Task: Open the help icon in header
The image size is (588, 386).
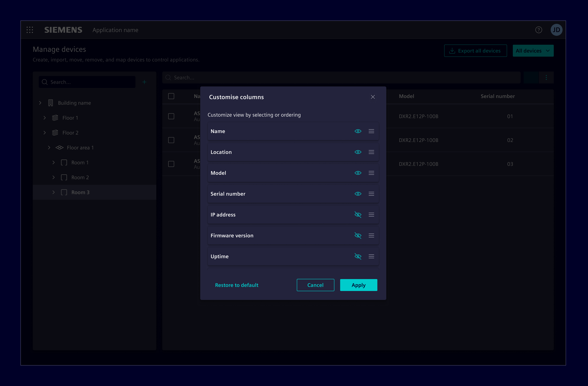Action: (x=539, y=30)
